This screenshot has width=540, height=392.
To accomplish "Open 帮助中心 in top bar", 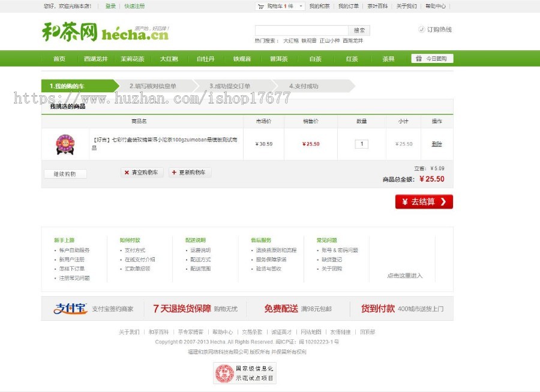I will coord(436,6).
